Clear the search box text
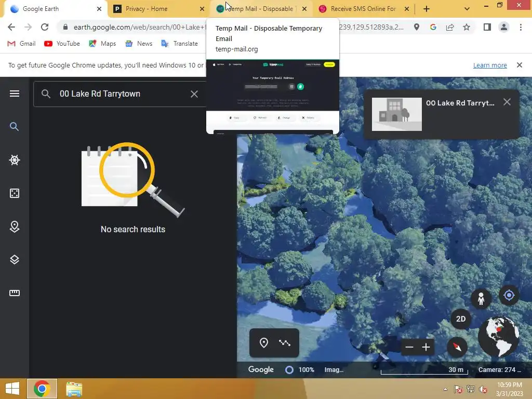This screenshot has width=532, height=399. pyautogui.click(x=194, y=94)
